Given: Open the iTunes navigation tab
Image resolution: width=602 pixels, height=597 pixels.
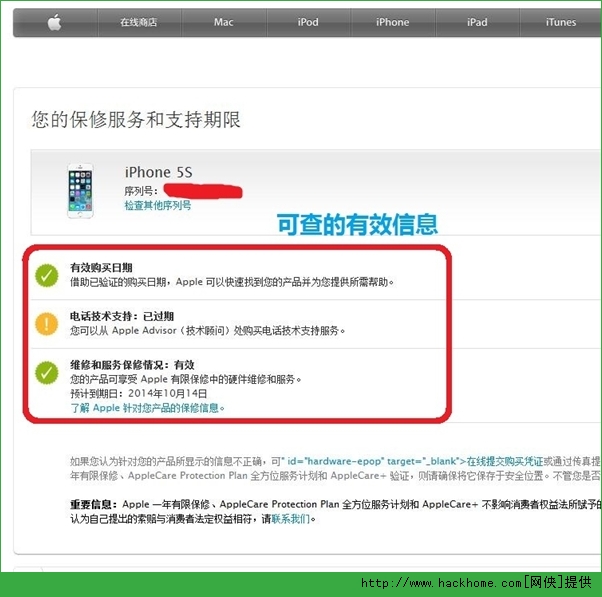Looking at the screenshot, I should (x=561, y=22).
